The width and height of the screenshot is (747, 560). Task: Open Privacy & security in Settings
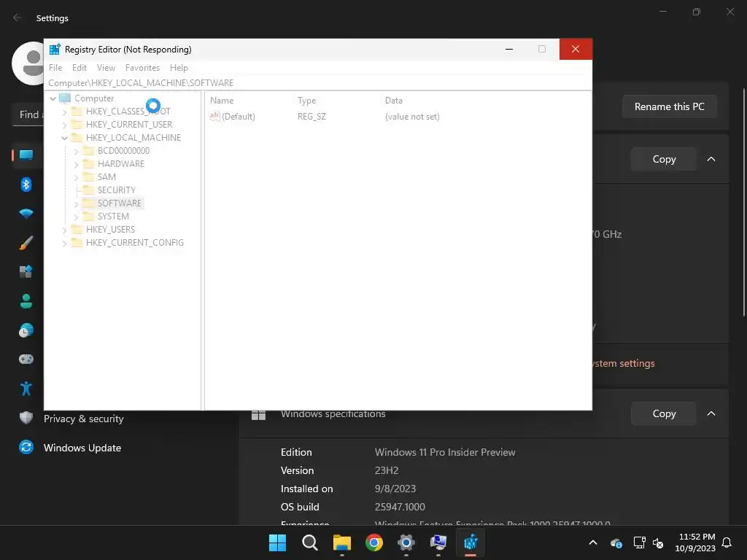pos(84,419)
